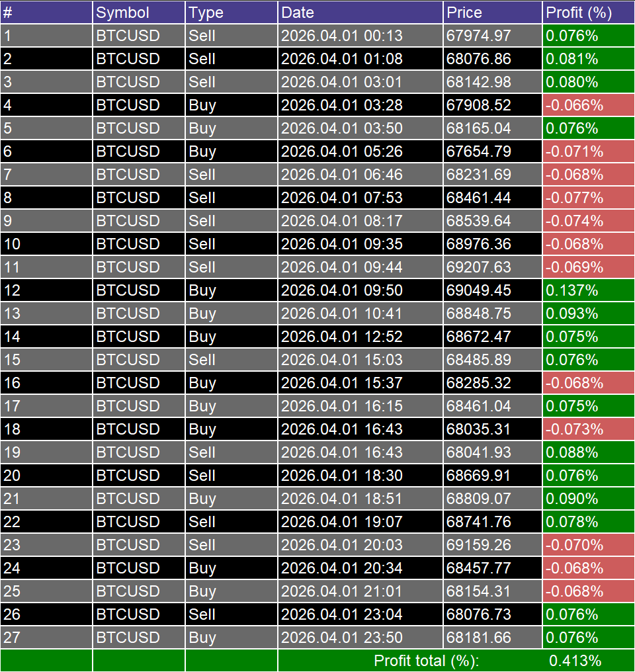
Task: Click the Type column header
Action: tap(232, 13)
